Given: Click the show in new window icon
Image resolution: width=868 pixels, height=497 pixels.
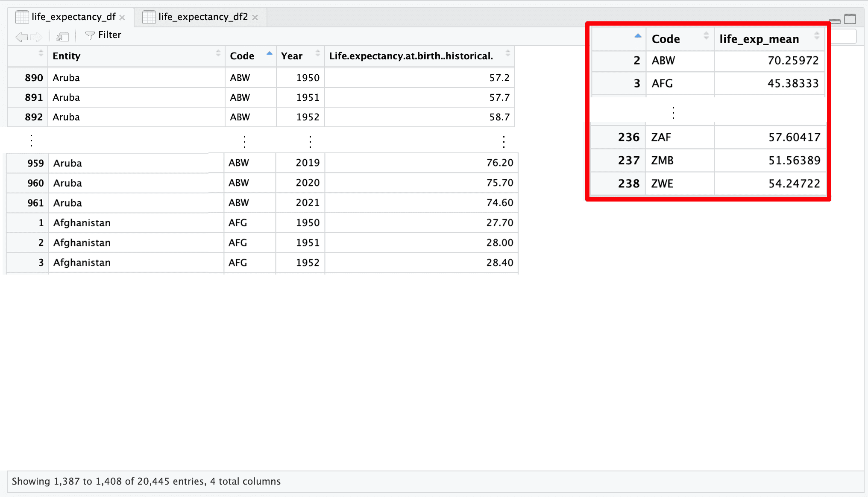Looking at the screenshot, I should tap(62, 37).
